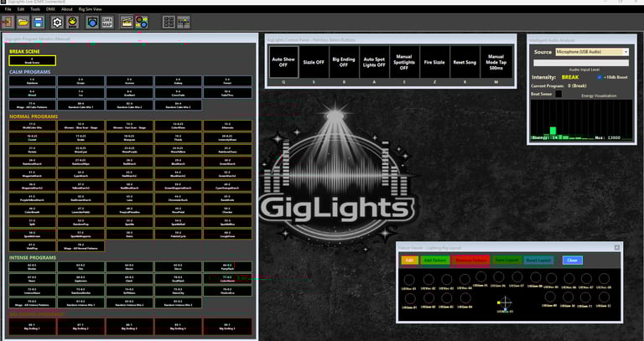
Task: Click the DMX MAP toolbar icon
Action: pyautogui.click(x=107, y=22)
